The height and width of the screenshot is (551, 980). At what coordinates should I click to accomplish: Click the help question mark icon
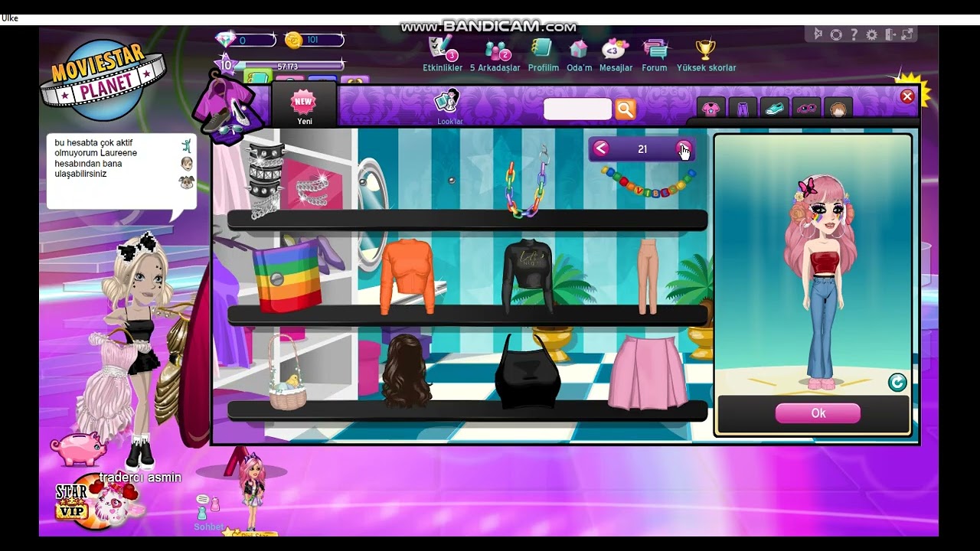(x=854, y=34)
